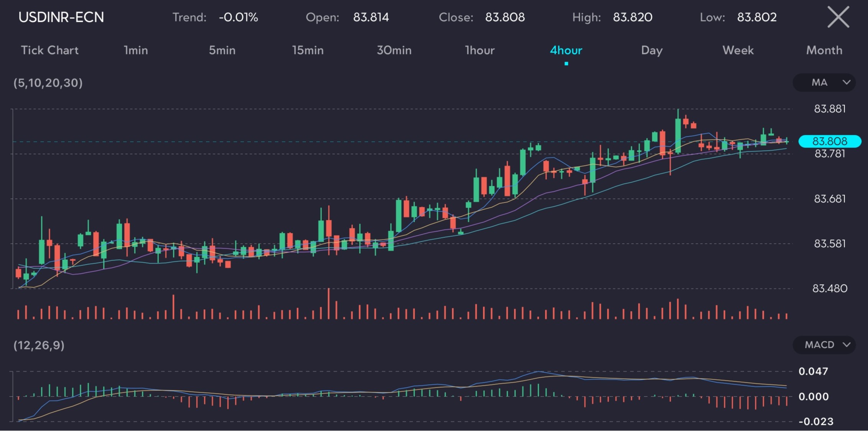Open the Week timeframe
868x431 pixels.
tap(738, 50)
